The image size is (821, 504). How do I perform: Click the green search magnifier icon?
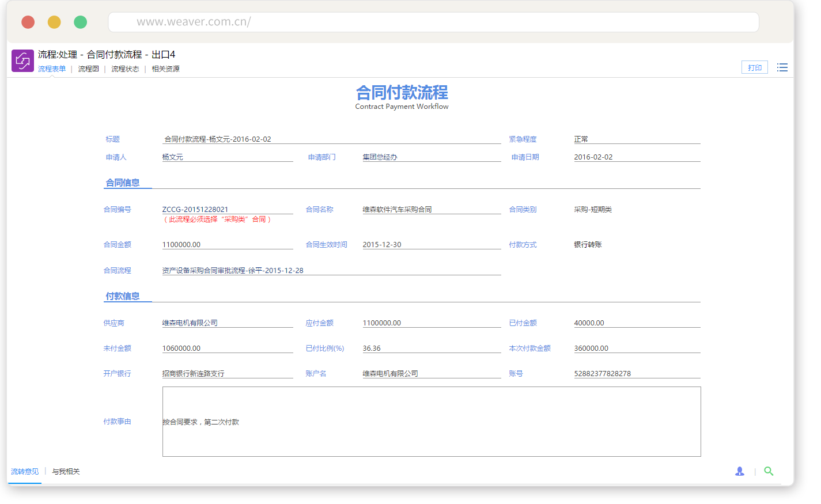coord(769,471)
